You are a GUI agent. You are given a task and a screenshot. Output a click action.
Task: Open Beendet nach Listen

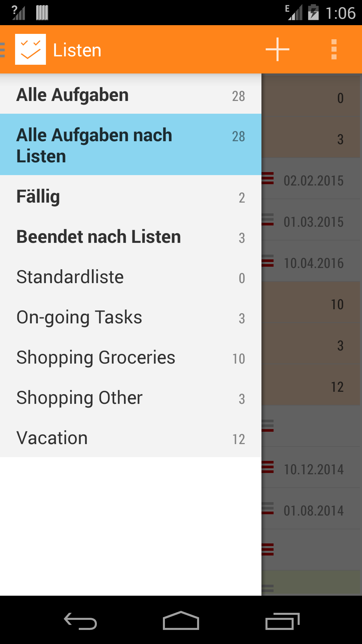(131, 236)
